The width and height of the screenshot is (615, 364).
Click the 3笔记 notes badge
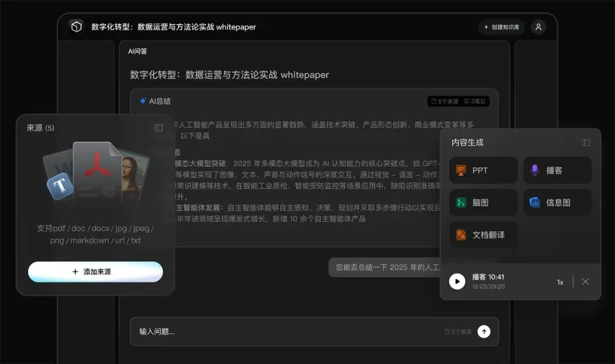point(474,101)
